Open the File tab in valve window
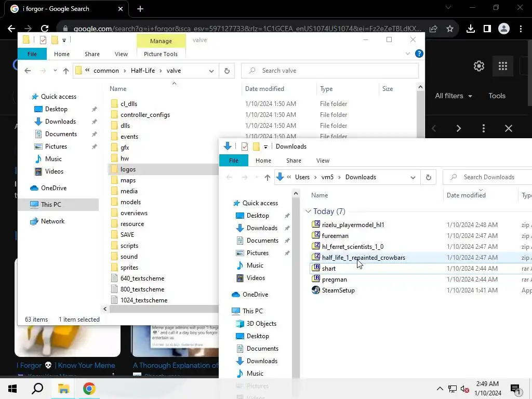This screenshot has height=399, width=532. pyautogui.click(x=32, y=54)
